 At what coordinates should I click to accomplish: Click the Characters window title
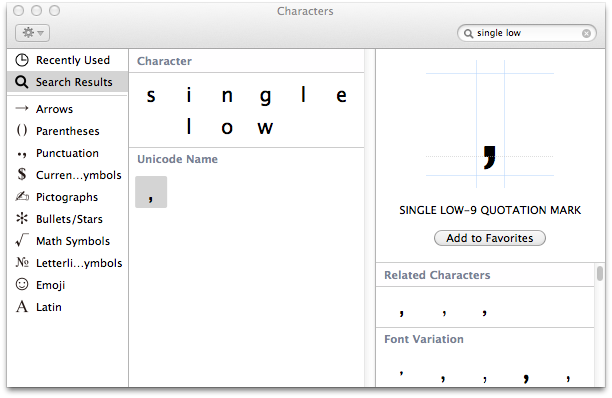point(305,11)
